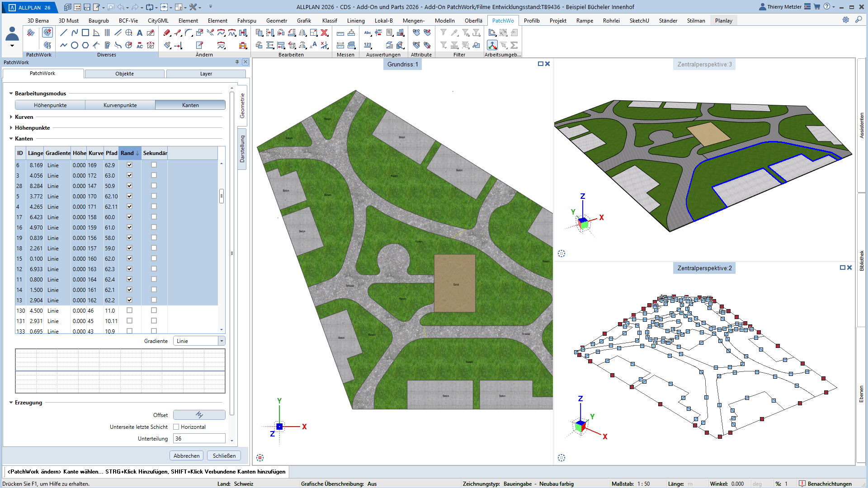Expand the Kurven section

click(x=11, y=117)
